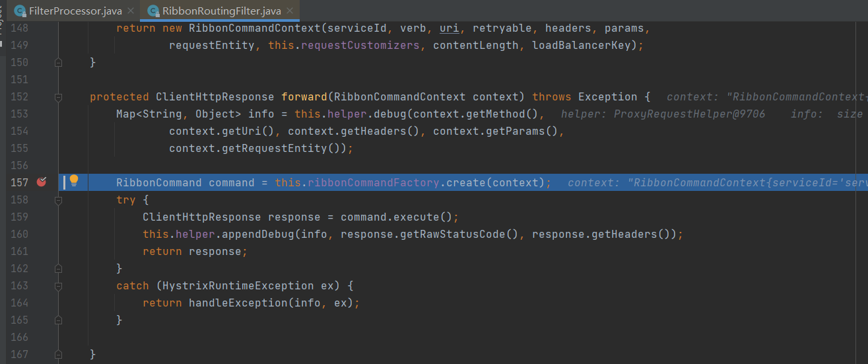Click the fold end marker at line 162
This screenshot has height=364, width=868.
(59, 269)
